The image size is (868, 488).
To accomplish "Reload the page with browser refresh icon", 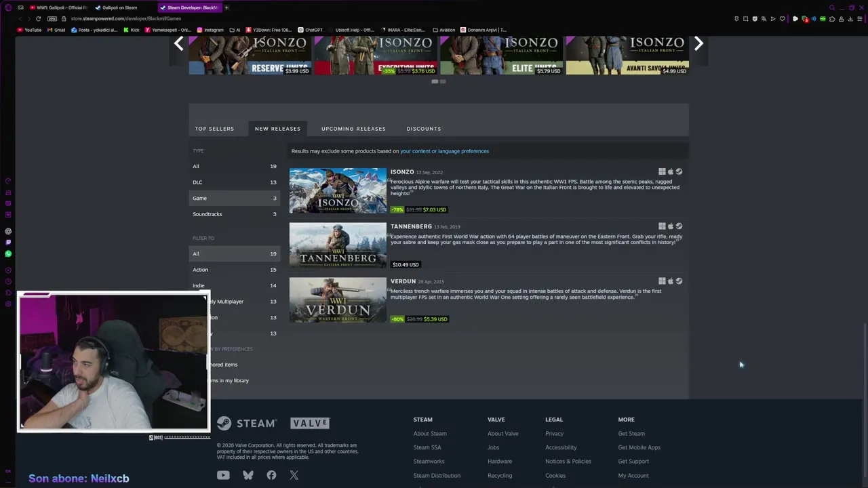I will [39, 18].
